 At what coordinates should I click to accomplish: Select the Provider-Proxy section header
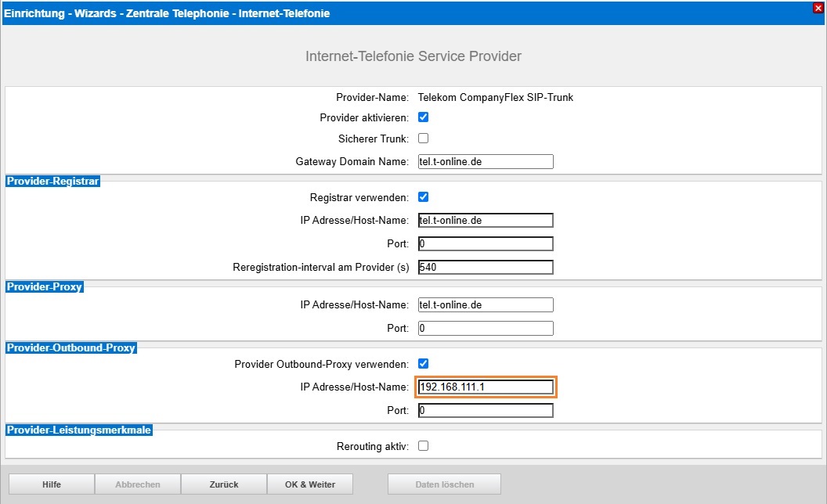tap(45, 286)
